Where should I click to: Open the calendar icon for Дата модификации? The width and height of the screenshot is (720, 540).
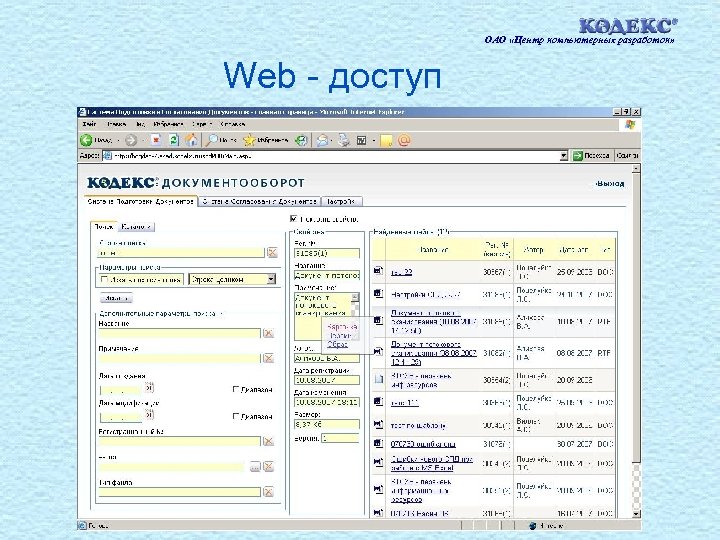[x=149, y=415]
